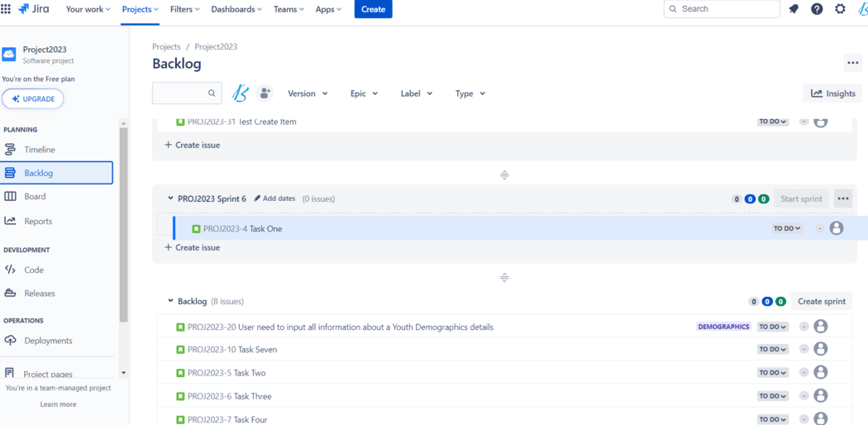Click assignee avatar for Task Three
Image resolution: width=868 pixels, height=425 pixels.
(x=821, y=396)
